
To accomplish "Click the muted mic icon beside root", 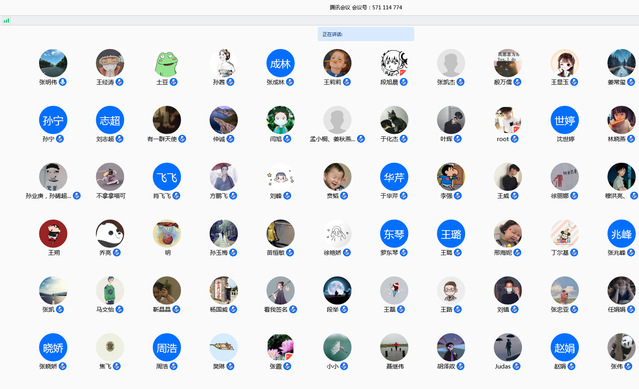I will [x=515, y=139].
